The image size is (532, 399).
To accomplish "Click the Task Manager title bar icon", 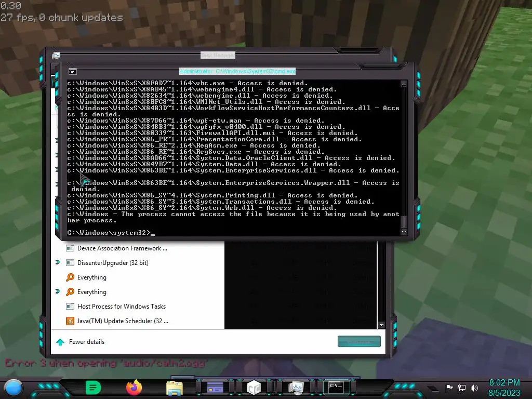I will 56,55.
